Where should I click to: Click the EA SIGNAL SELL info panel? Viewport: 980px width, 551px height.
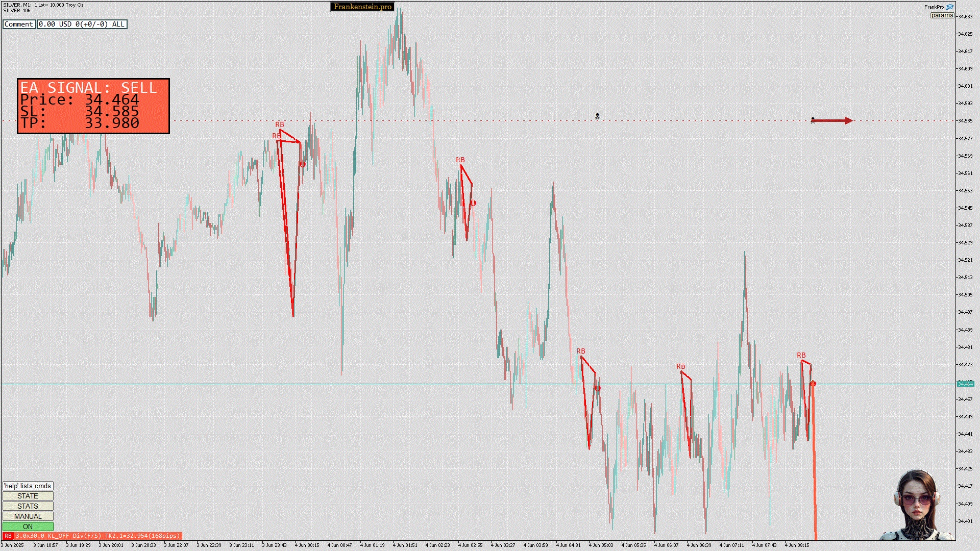pos(93,106)
